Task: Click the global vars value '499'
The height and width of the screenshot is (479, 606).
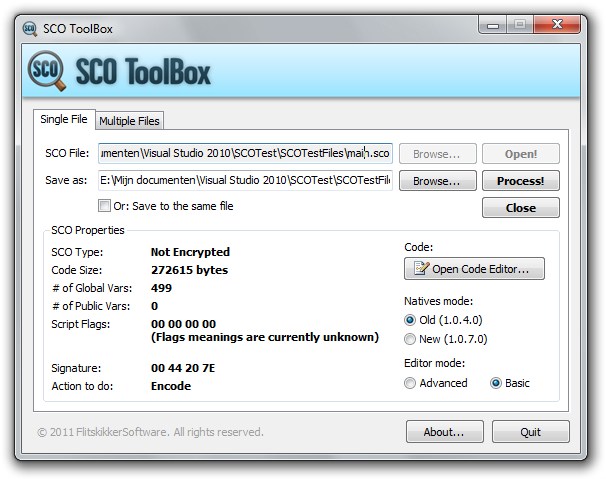Action: point(161,288)
